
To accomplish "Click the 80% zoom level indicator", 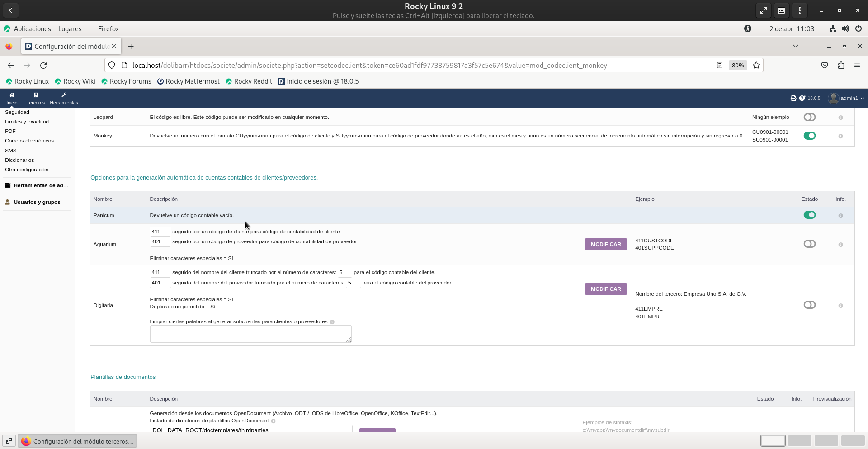I will click(737, 66).
